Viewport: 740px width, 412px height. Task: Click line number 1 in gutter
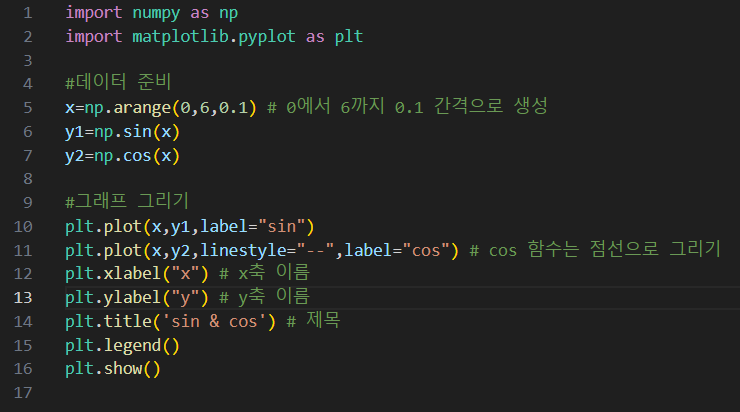tap(28, 13)
